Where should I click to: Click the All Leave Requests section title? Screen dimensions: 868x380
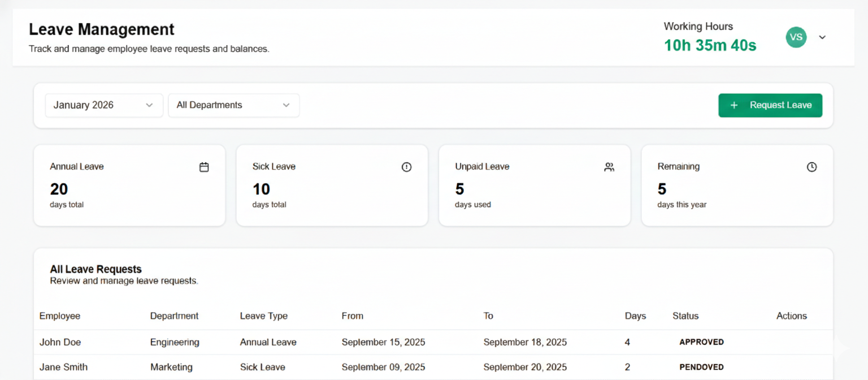point(96,269)
